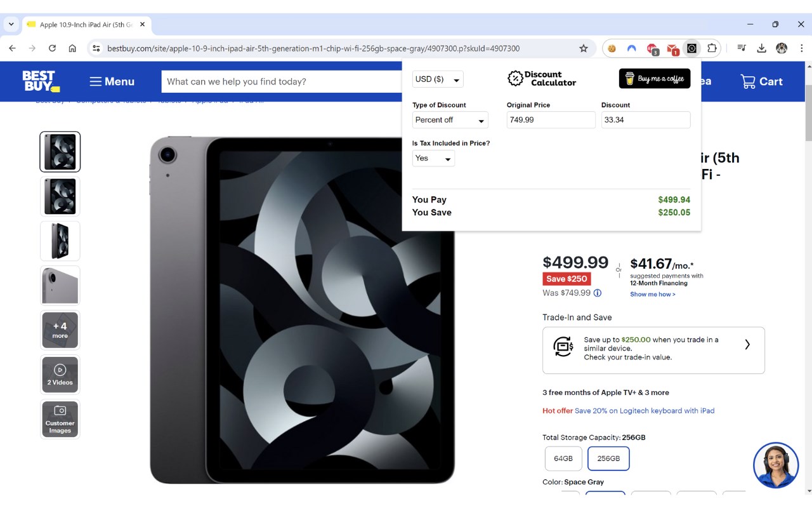
Task: Open the USD ($) currency dropdown
Action: click(x=438, y=79)
